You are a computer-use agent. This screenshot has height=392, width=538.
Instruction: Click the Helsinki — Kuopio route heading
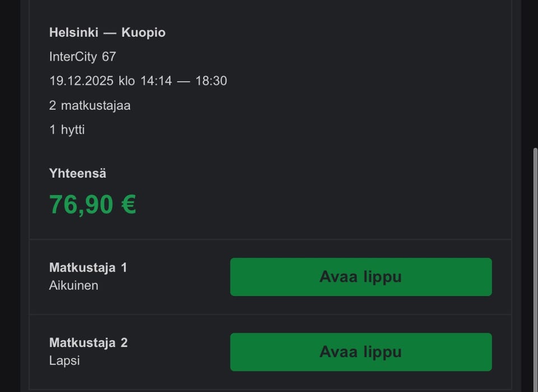107,32
